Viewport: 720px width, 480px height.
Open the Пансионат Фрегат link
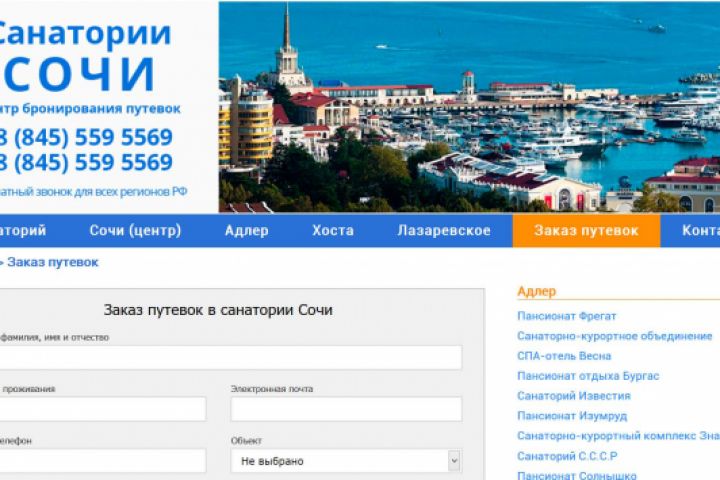click(566, 316)
